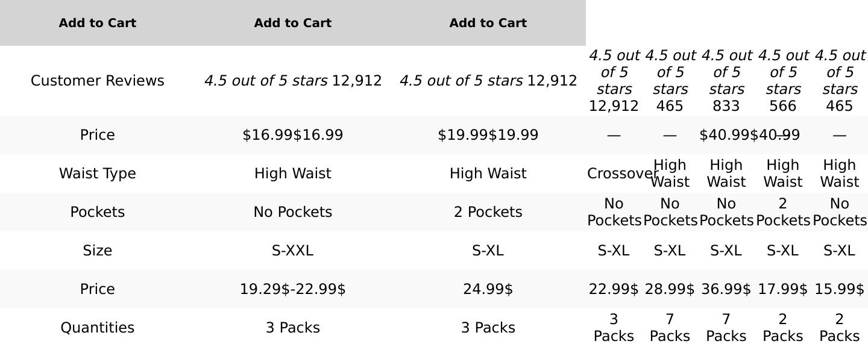Click the Waist Type row label

(97, 173)
